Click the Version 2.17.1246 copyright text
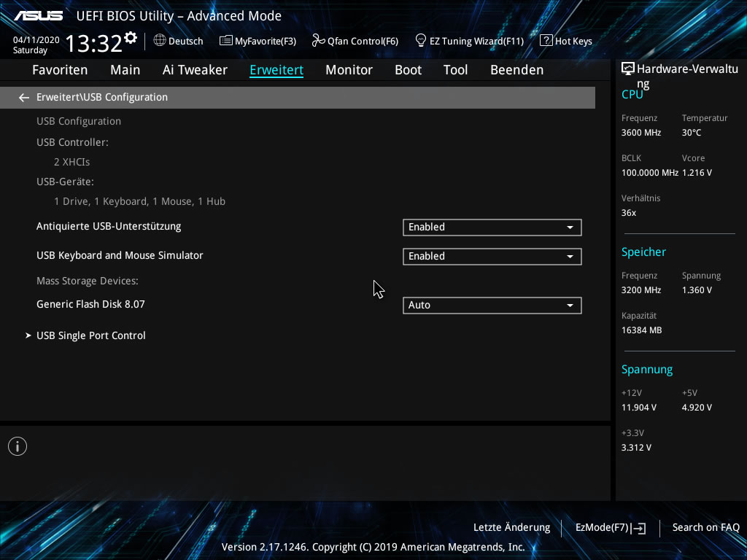Image resolution: width=747 pixels, height=560 pixels. coord(373,547)
